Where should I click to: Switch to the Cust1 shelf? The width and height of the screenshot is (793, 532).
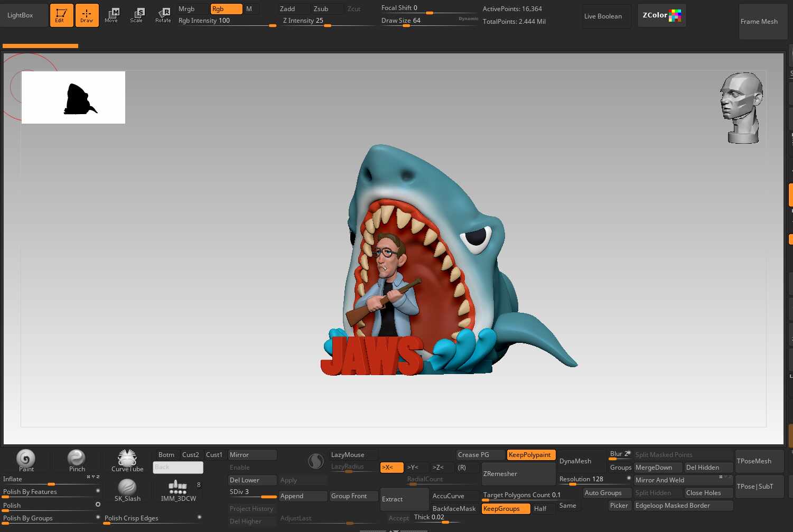(214, 455)
